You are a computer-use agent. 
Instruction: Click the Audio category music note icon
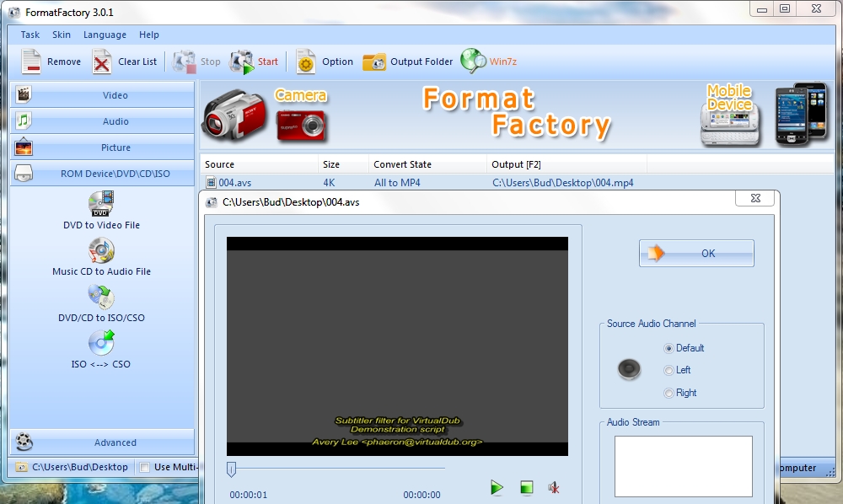23,121
